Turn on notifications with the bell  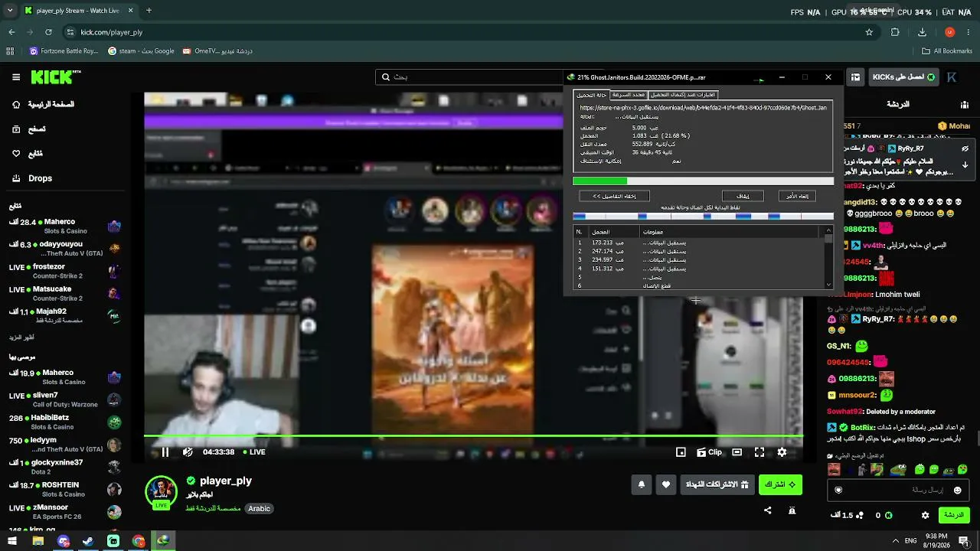[x=642, y=484]
